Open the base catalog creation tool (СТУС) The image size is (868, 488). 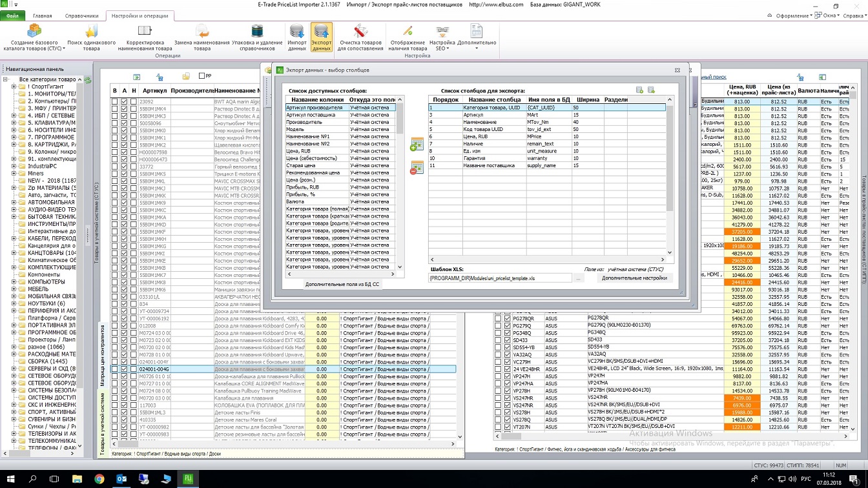point(34,37)
